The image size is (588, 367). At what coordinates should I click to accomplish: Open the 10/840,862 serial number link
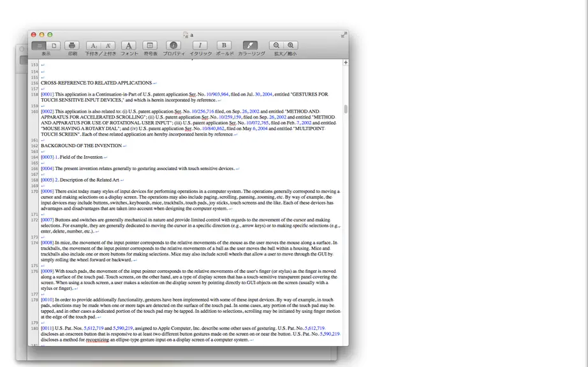tap(213, 129)
